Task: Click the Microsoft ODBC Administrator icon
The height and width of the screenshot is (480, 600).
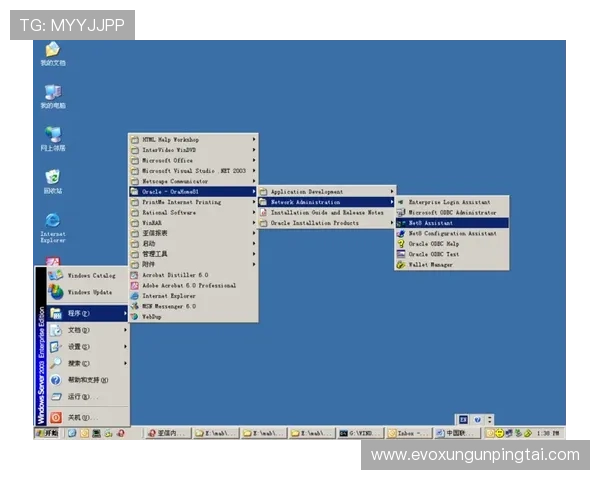Action: point(401,212)
